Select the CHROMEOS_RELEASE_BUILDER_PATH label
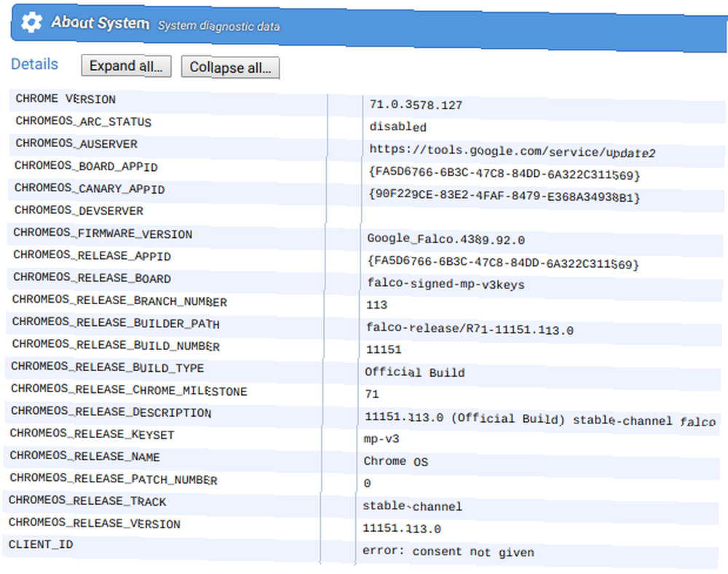Viewport: 728px width, 574px height. pos(116,323)
